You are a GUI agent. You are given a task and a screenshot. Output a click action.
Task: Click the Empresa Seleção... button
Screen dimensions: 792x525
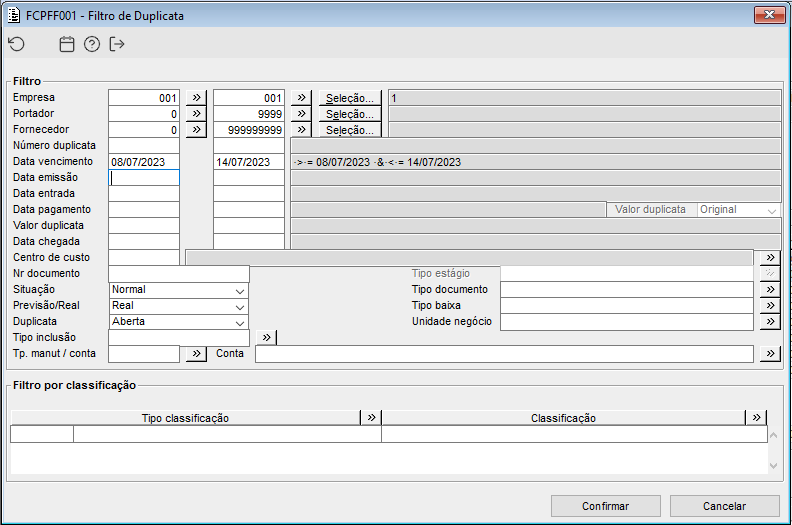click(350, 98)
